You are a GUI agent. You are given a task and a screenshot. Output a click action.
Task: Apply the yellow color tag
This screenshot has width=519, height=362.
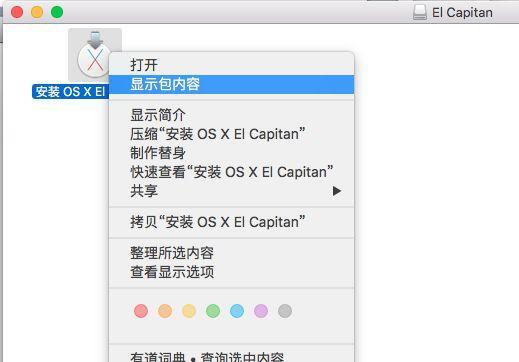(x=189, y=311)
